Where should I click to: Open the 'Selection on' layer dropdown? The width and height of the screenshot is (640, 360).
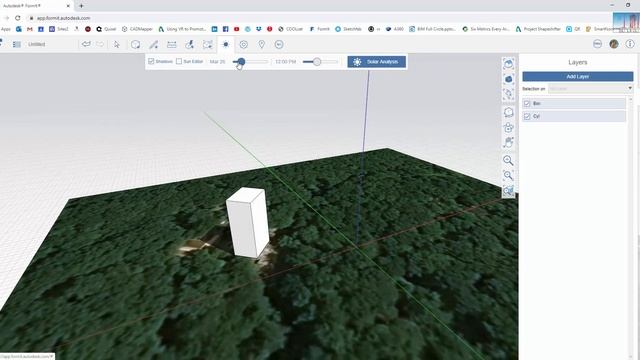pos(591,88)
